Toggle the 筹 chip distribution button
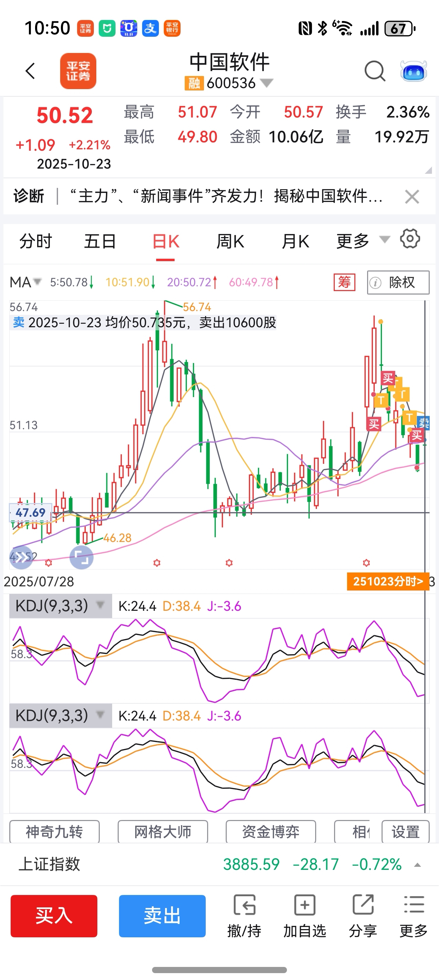This screenshot has height=980, width=439. [344, 282]
